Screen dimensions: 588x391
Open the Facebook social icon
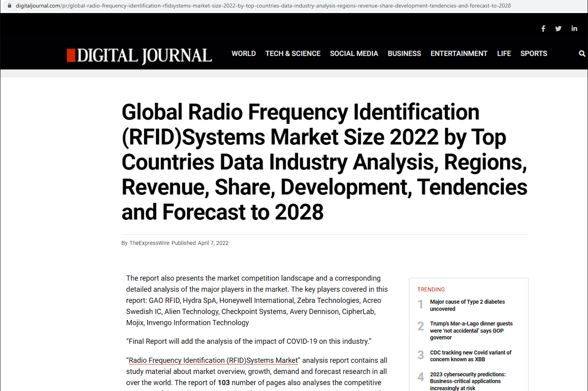coord(543,29)
